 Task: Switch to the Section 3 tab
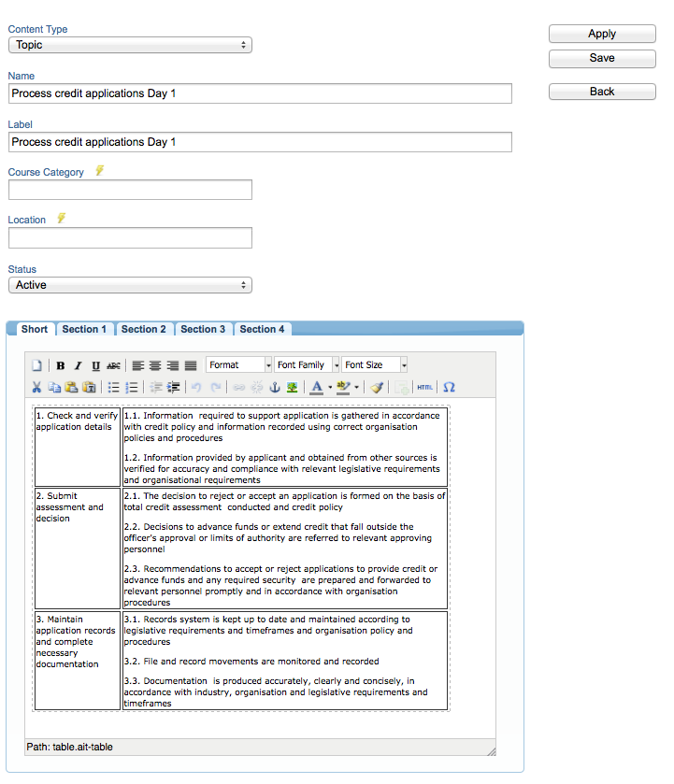203,329
